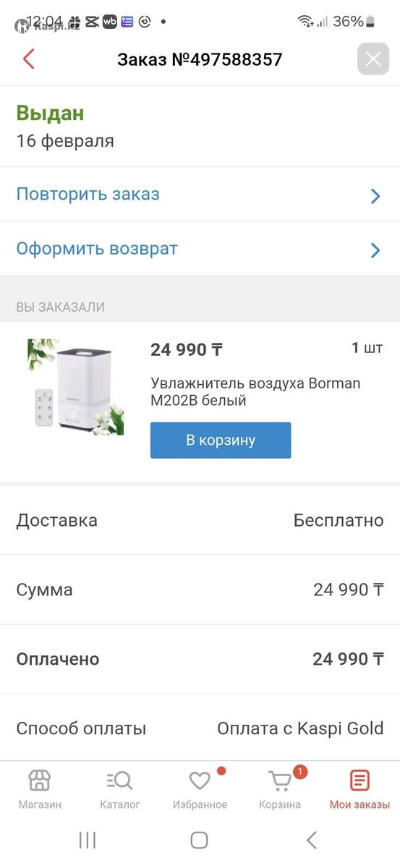Image resolution: width=400 pixels, height=868 pixels.
Task: Tap the Android recent apps icon
Action: pos(88,840)
